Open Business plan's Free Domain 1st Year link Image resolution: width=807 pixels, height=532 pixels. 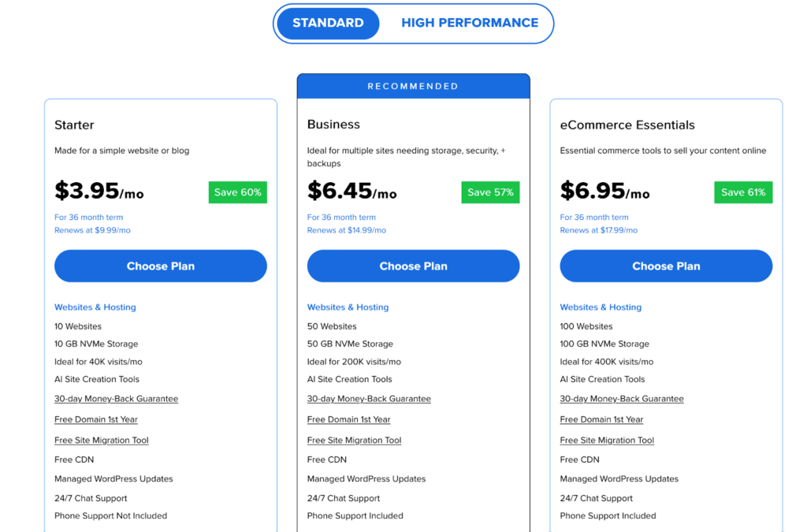point(349,419)
